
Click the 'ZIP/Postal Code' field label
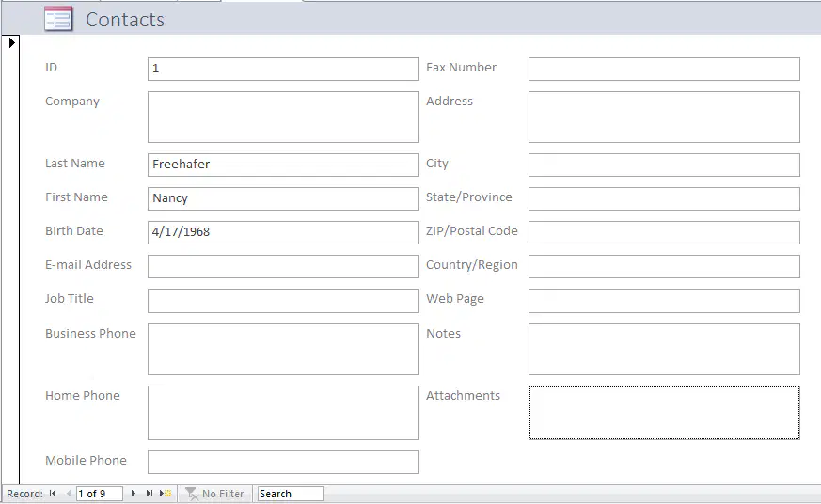472,230
